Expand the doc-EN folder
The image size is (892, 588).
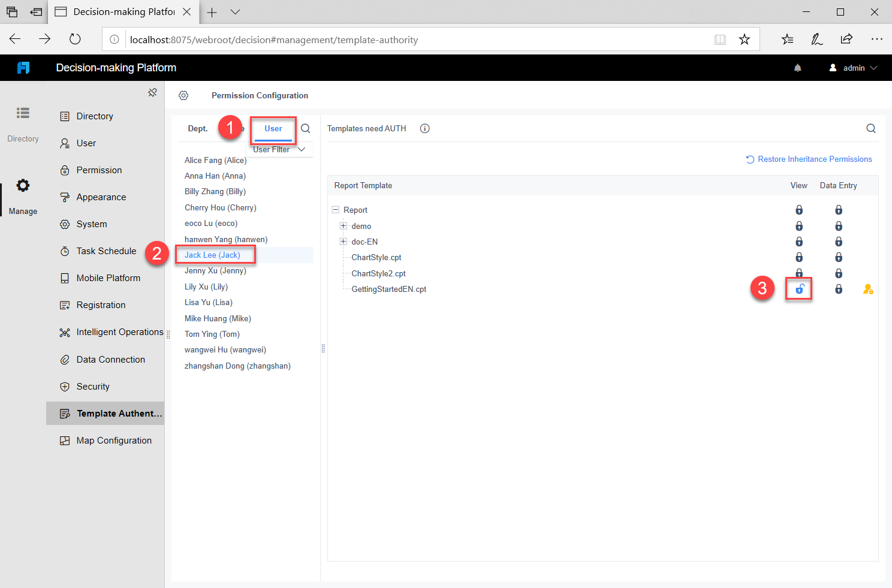click(x=343, y=241)
